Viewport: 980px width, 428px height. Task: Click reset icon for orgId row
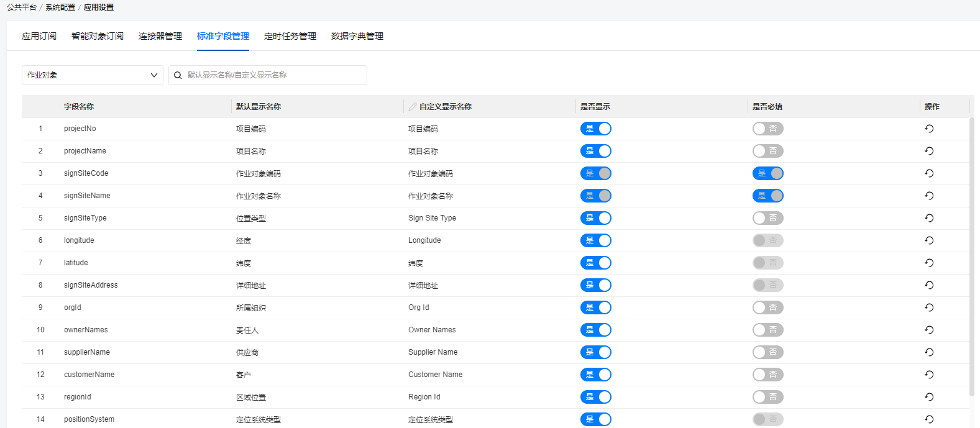(929, 307)
